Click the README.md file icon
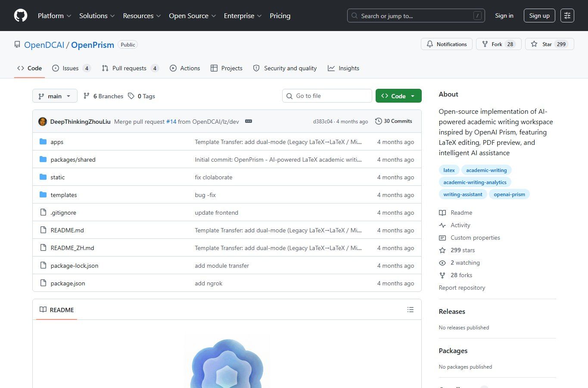This screenshot has width=588, height=388. click(43, 230)
